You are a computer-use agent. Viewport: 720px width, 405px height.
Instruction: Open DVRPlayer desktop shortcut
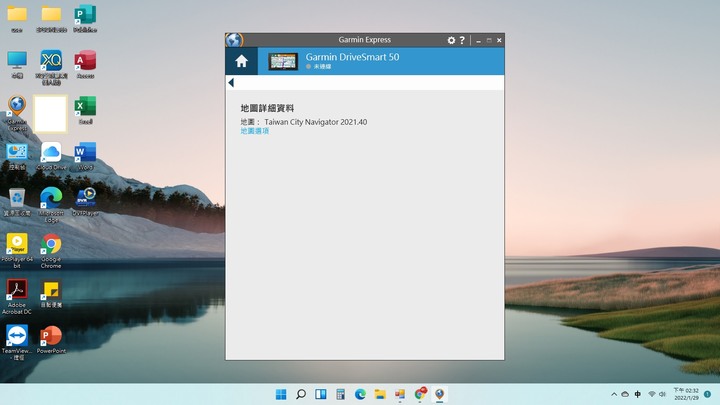pos(85,202)
